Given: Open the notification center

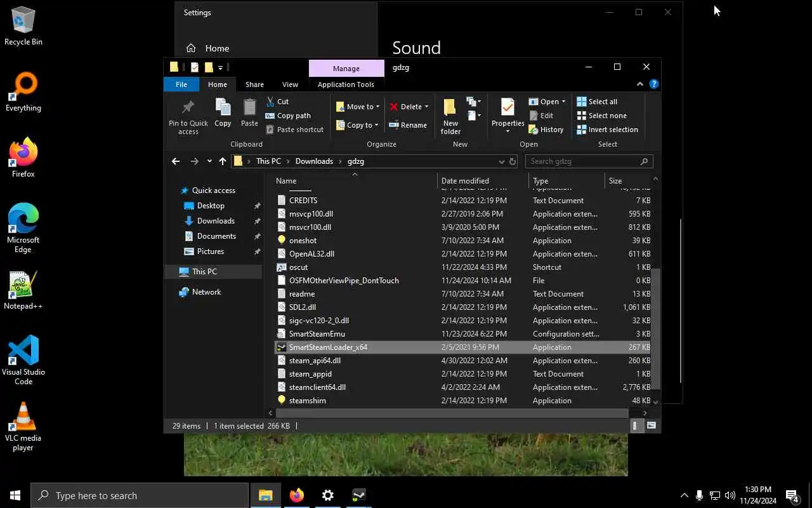Looking at the screenshot, I should [x=792, y=495].
